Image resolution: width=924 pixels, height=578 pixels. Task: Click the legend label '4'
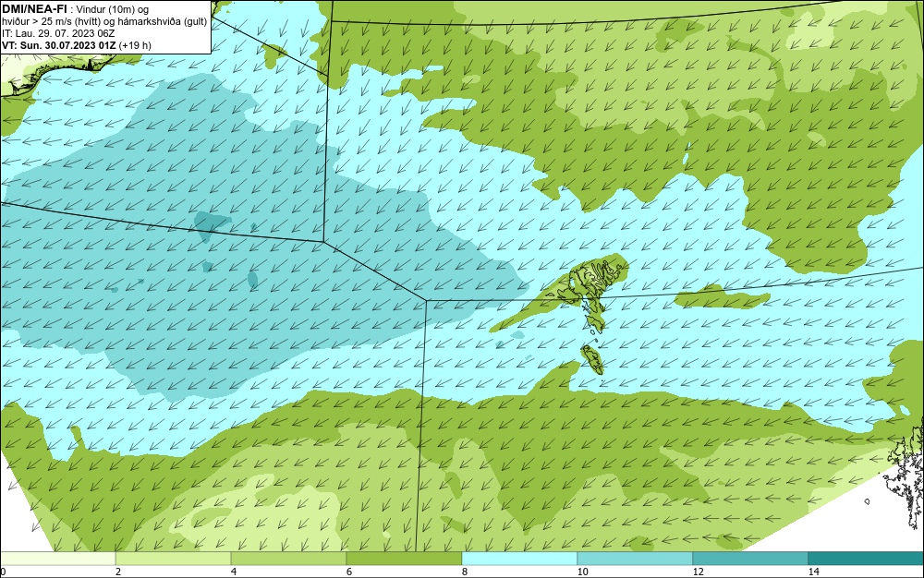click(234, 572)
